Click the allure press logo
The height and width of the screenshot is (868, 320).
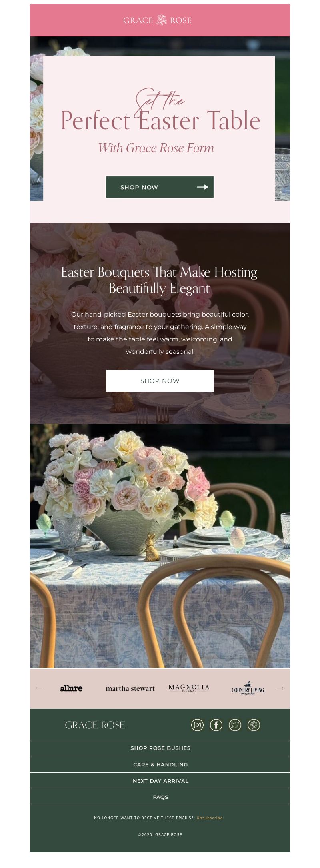coord(71,688)
